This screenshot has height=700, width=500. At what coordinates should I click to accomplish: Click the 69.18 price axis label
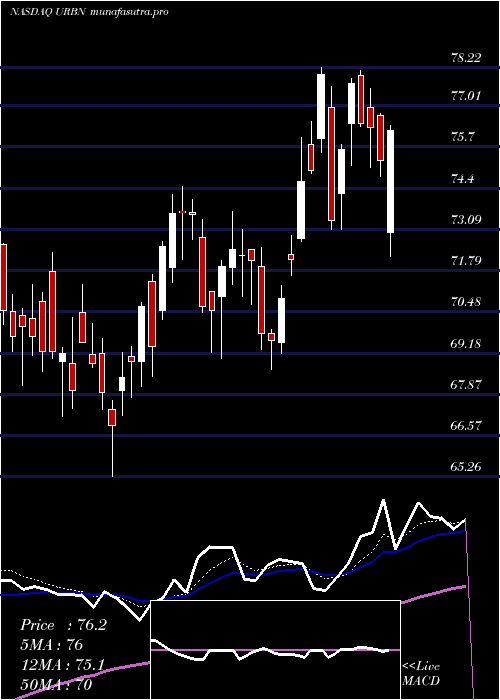click(x=467, y=344)
